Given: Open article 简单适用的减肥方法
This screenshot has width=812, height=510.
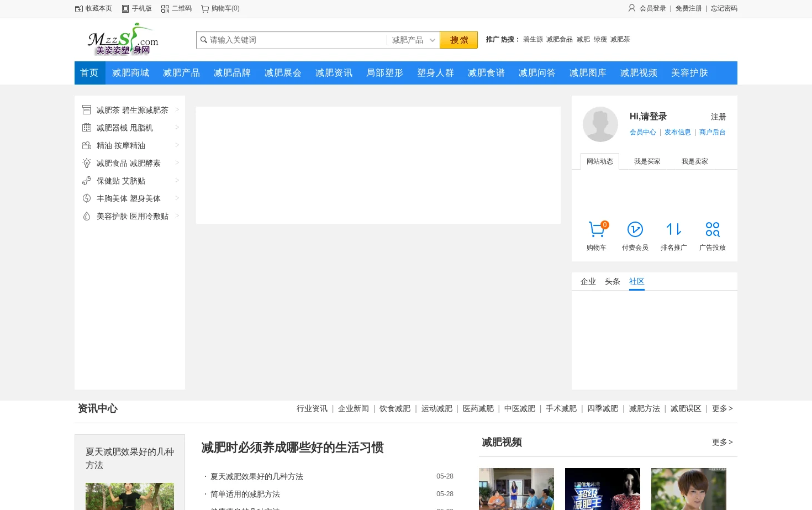Looking at the screenshot, I should tap(245, 494).
